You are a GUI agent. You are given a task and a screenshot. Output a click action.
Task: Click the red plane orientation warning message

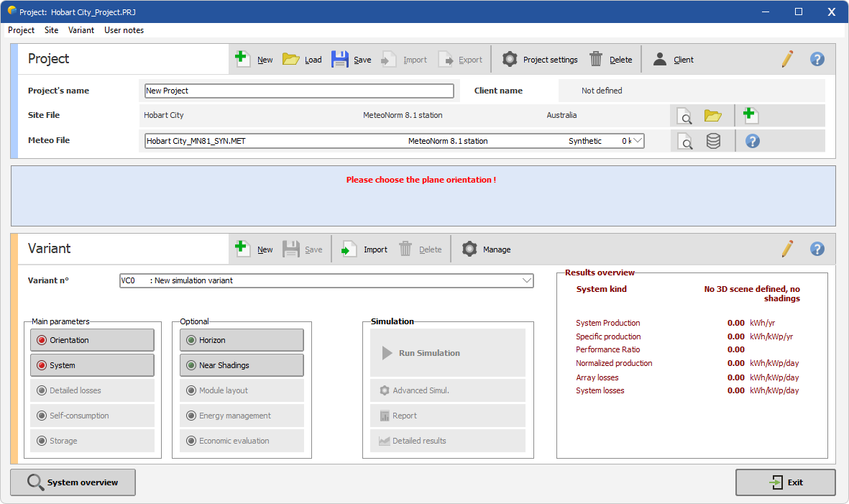[x=421, y=180]
